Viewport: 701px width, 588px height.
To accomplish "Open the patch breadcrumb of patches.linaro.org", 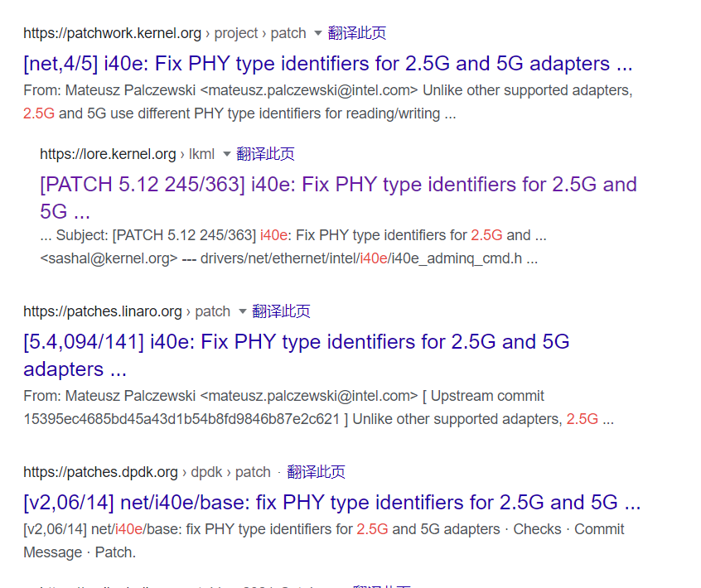I will click(212, 311).
